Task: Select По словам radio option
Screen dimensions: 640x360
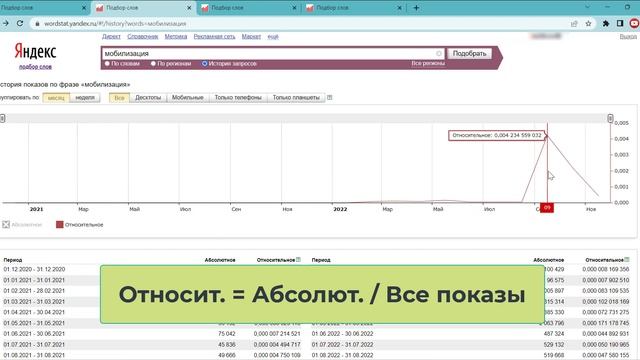Action: (x=107, y=64)
